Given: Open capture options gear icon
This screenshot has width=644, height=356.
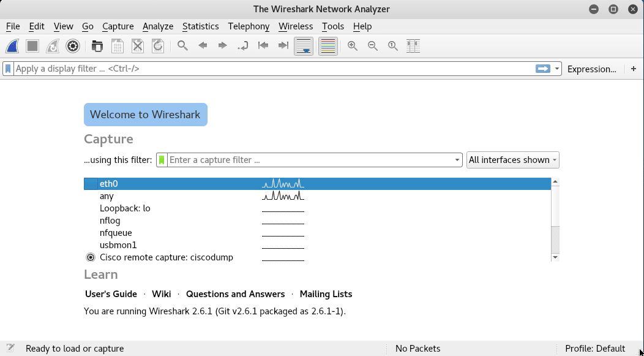Looking at the screenshot, I should click(x=73, y=46).
